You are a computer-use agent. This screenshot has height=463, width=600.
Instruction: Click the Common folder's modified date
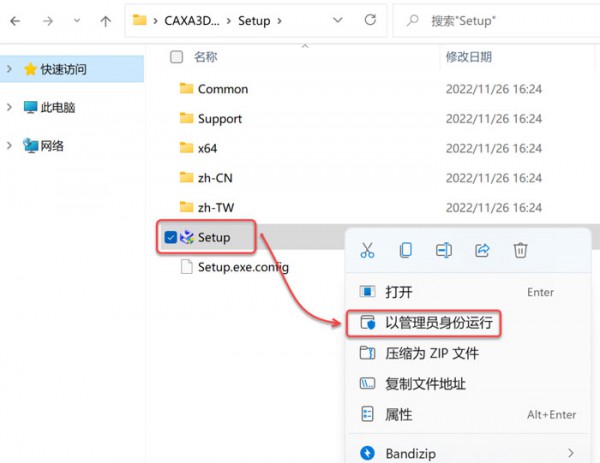point(494,89)
